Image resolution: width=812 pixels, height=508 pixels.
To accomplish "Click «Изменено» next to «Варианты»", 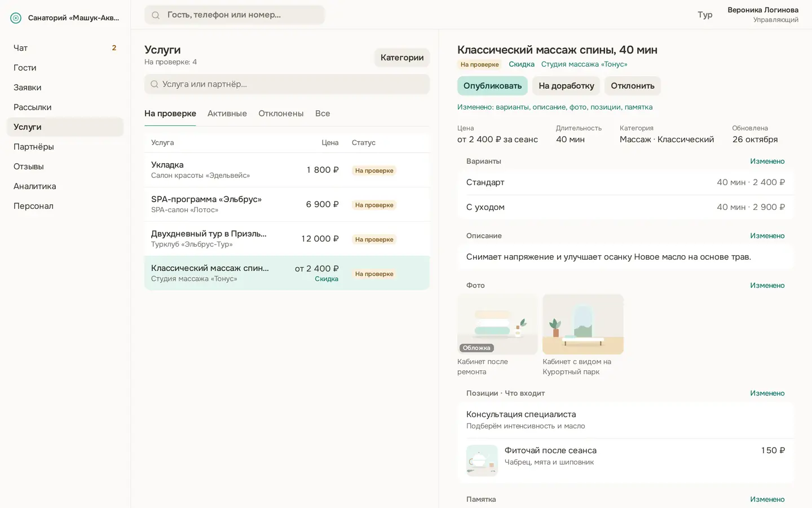I will (x=767, y=161).
